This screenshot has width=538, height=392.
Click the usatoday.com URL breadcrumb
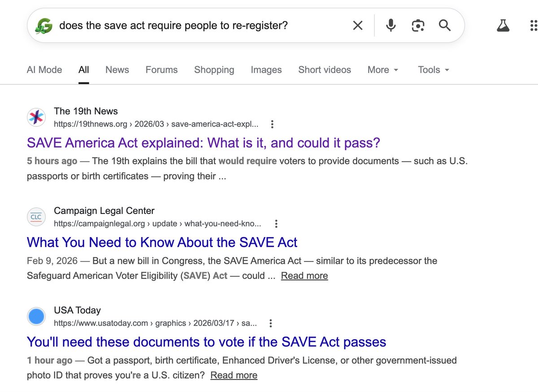coord(156,323)
